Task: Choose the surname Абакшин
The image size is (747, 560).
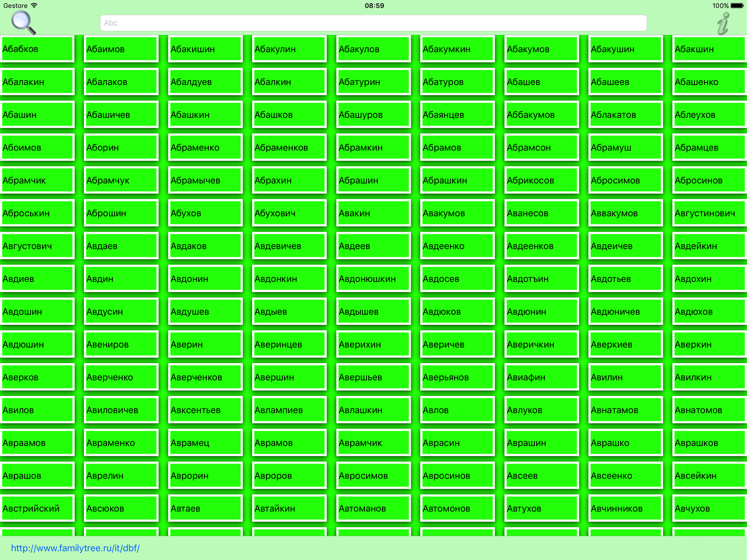Action: click(710, 49)
